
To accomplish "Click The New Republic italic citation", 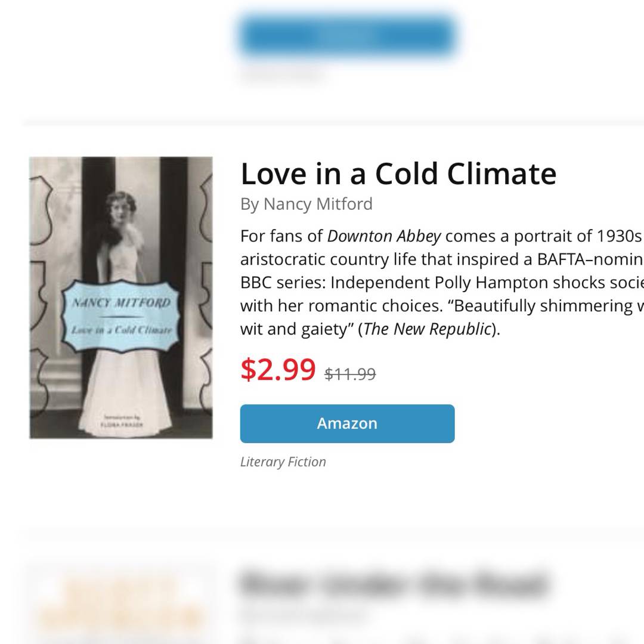I will (427, 329).
